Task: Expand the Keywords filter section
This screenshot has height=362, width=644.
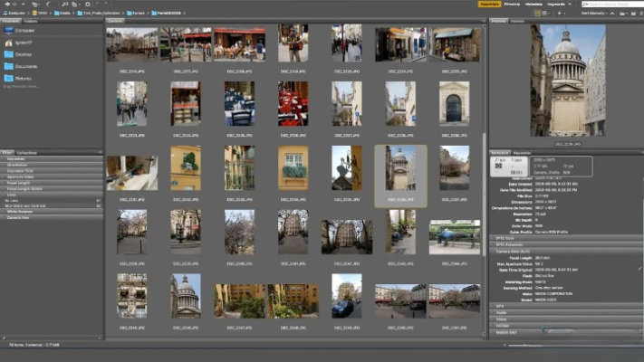Action: click(18, 160)
